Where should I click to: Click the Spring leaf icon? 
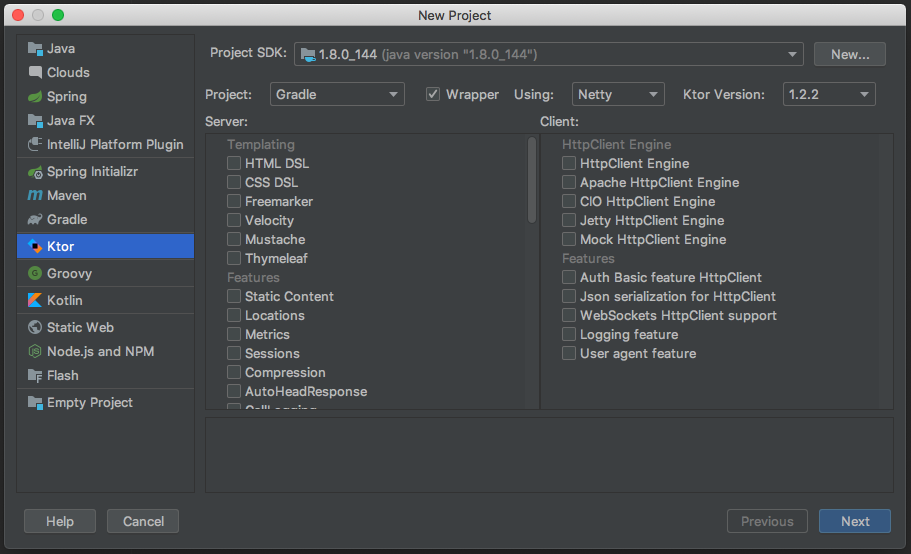(35, 96)
